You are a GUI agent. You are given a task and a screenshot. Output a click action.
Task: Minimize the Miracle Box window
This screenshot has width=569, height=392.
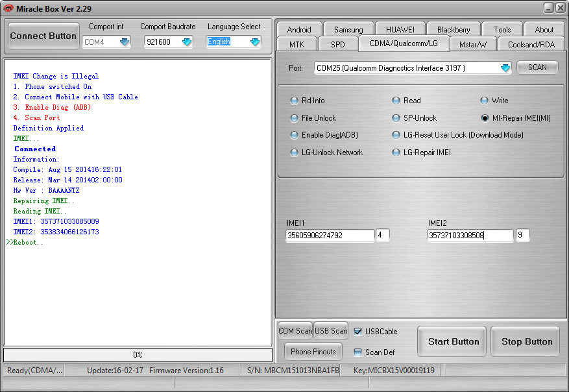coord(548,8)
